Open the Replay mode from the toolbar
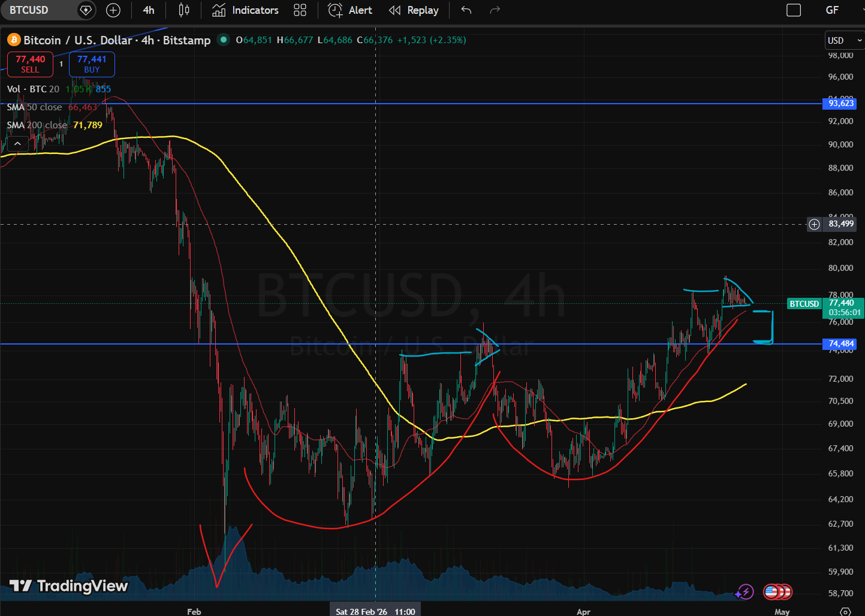865x616 pixels. (x=414, y=10)
